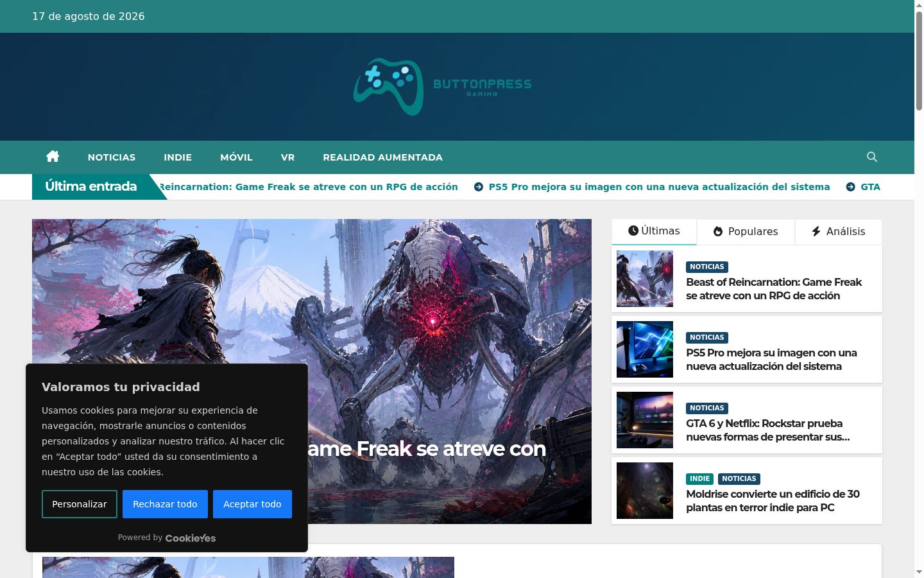Open the REALIDAD AUMENTADA menu item
Screen dimensions: 924x578
[x=382, y=157]
